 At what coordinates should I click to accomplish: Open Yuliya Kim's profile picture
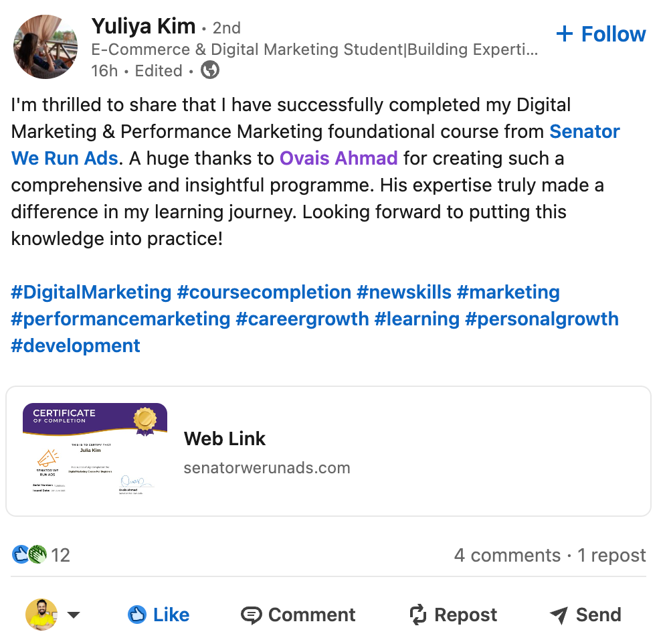pyautogui.click(x=45, y=46)
